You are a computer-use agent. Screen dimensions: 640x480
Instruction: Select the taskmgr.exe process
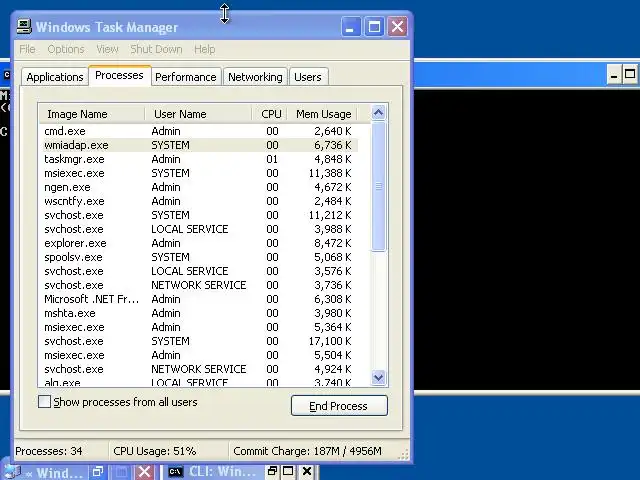click(199, 159)
